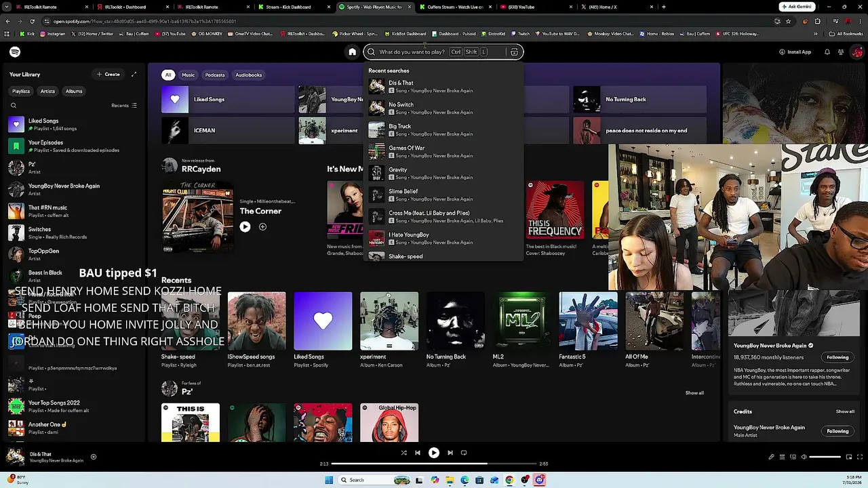Image resolution: width=868 pixels, height=488 pixels.
Task: Choose recent search Gravity
Action: pos(443,174)
